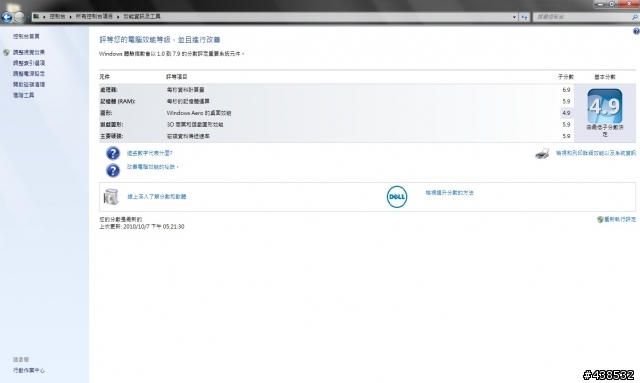Open 調整索引選項 in the sidebar
This screenshot has height=383, width=640.
[29, 63]
